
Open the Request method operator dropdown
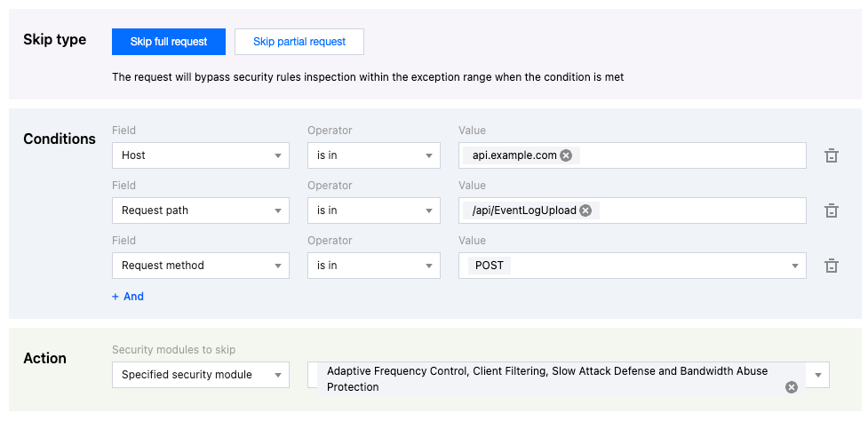pos(373,266)
